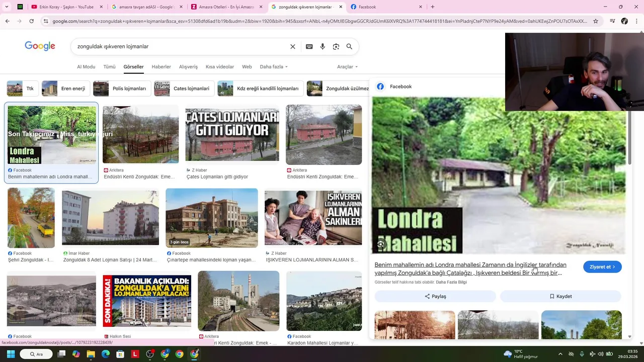The image size is (644, 362).
Task: Open Copilot from the taskbar
Action: click(x=76, y=354)
